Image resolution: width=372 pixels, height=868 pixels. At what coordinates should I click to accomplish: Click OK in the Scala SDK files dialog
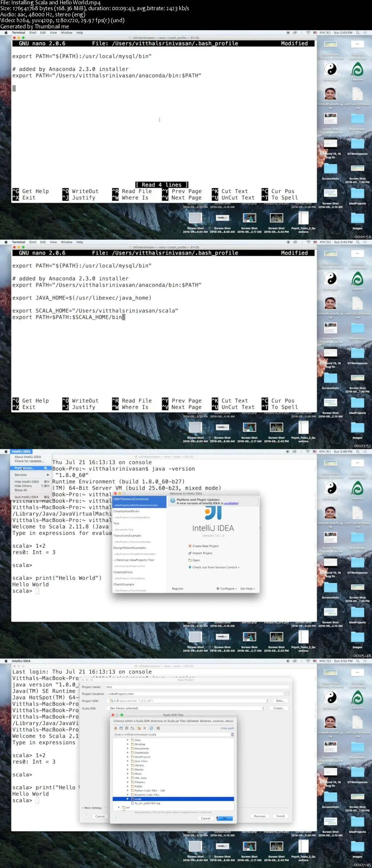click(225, 819)
